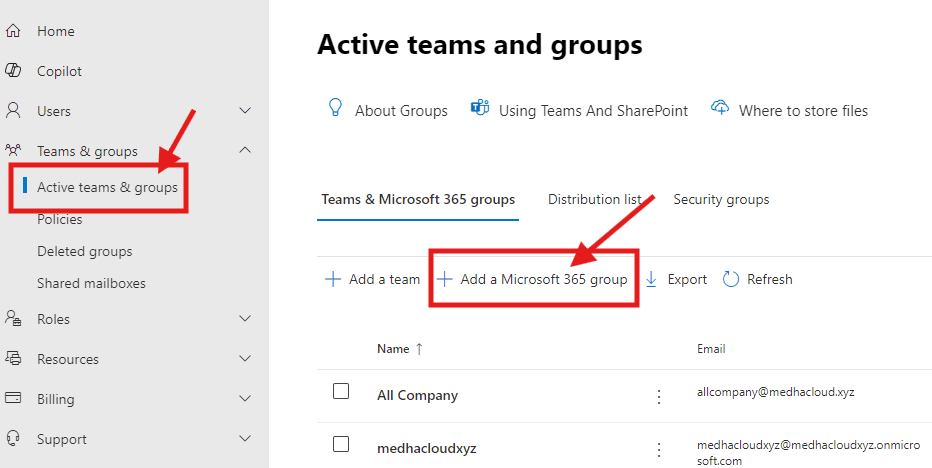
Task: Open Copilot via its sidebar icon
Action: tap(13, 71)
